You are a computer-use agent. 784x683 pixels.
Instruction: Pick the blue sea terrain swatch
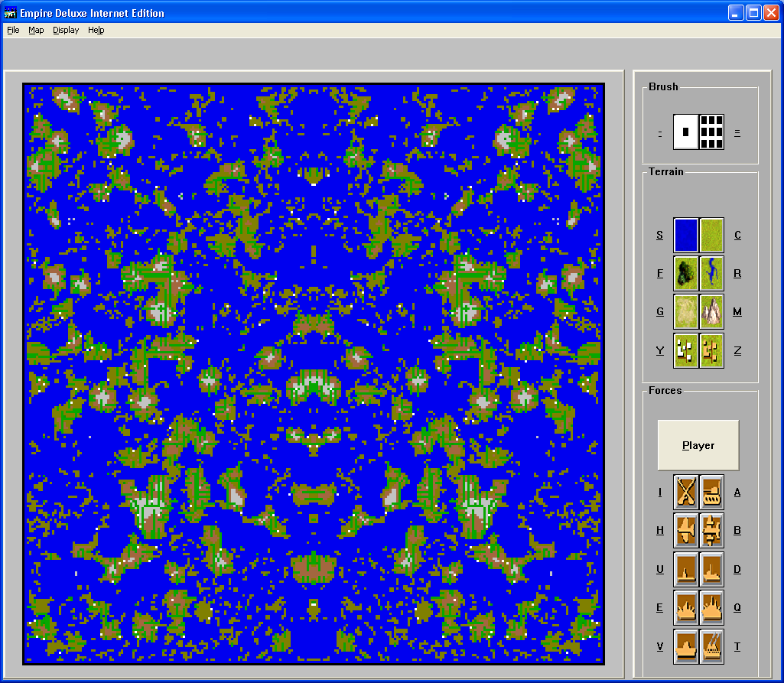point(685,235)
